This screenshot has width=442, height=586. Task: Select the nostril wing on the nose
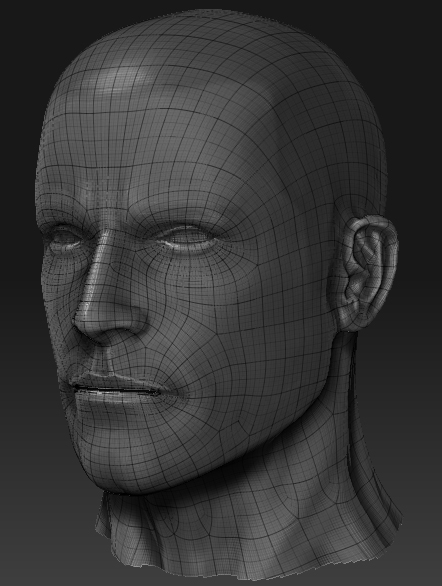click(x=131, y=320)
